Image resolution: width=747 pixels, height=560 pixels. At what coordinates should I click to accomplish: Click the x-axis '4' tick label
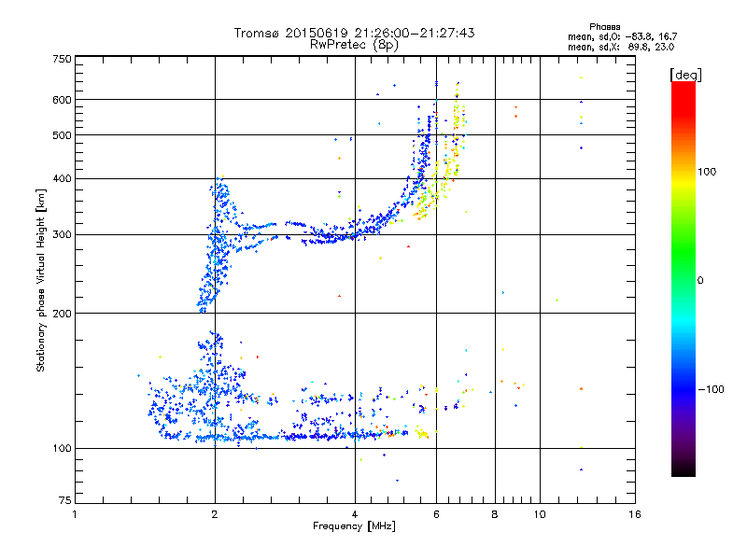click(355, 514)
